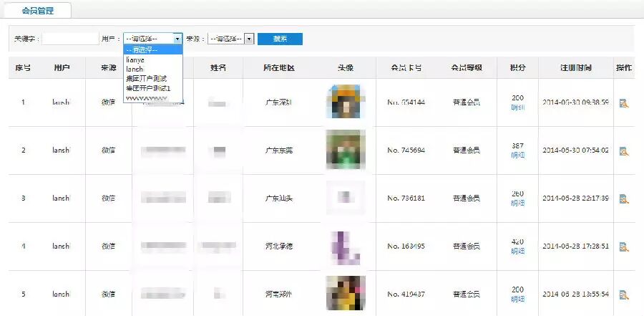Click the 会员卡号 column header
Viewport: 644px width, 316px height.
[x=406, y=68]
